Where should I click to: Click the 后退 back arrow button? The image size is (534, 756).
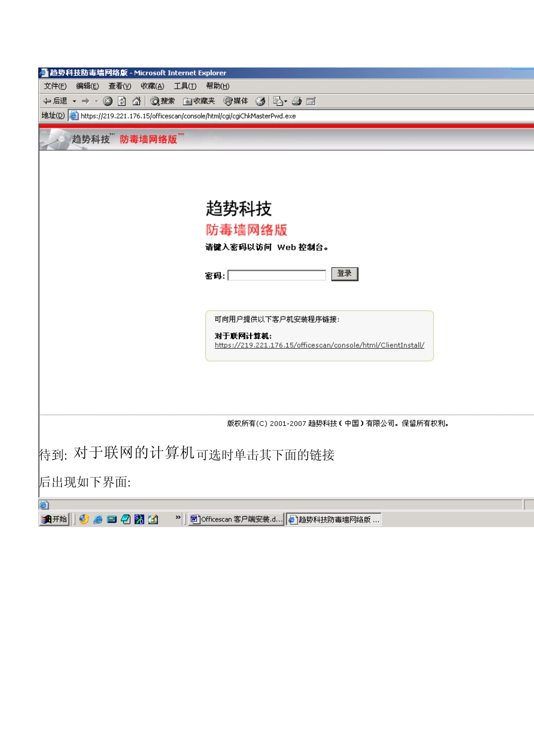point(55,101)
